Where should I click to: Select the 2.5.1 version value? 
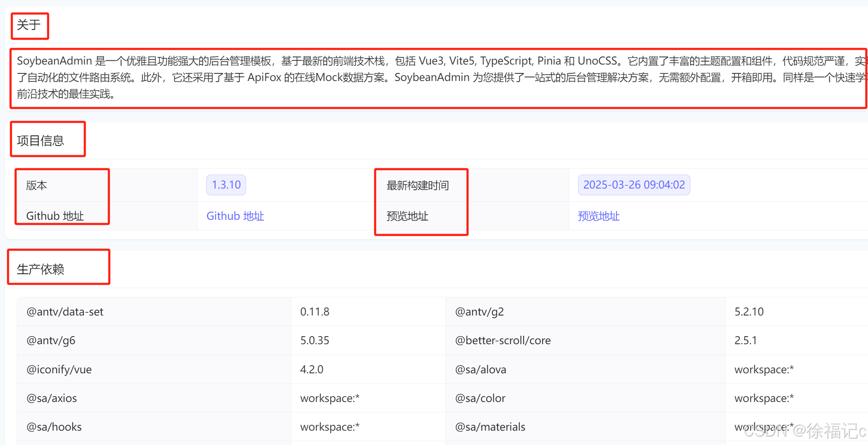(x=746, y=340)
